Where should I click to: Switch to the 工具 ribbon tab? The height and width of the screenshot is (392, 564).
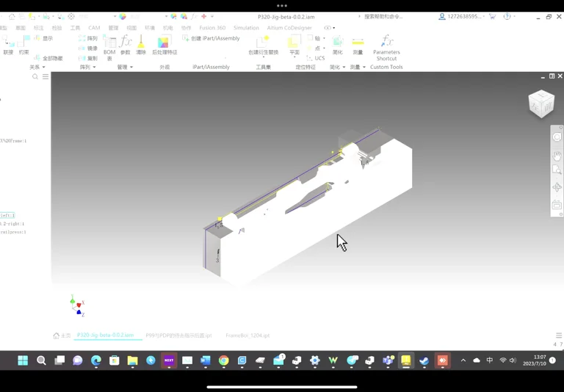click(x=75, y=28)
